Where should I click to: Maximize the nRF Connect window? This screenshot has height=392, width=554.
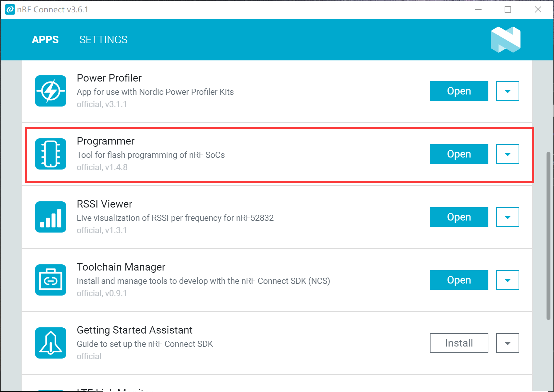coord(508,9)
